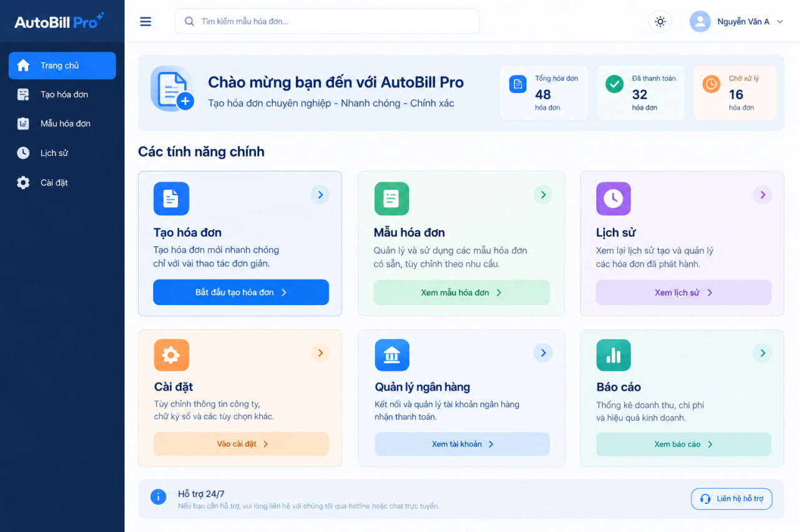The height and width of the screenshot is (532, 799).
Task: Expand Quản lý ngân hàng card corner chevron
Action: point(543,353)
